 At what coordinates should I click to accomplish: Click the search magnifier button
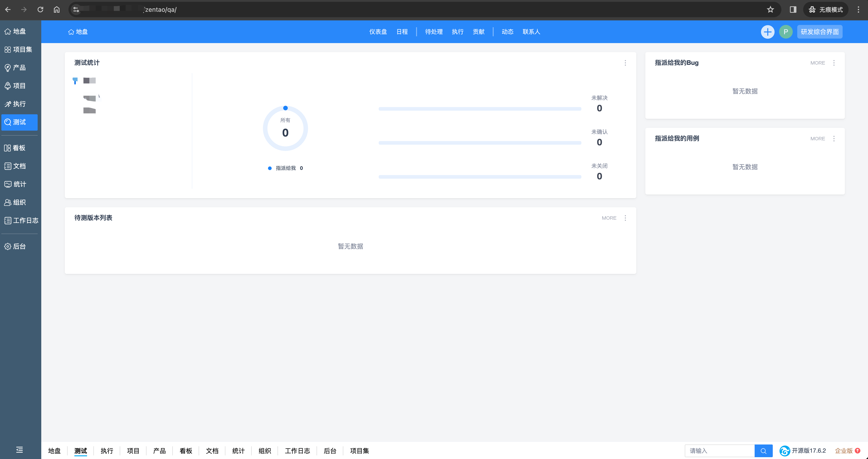pyautogui.click(x=763, y=451)
